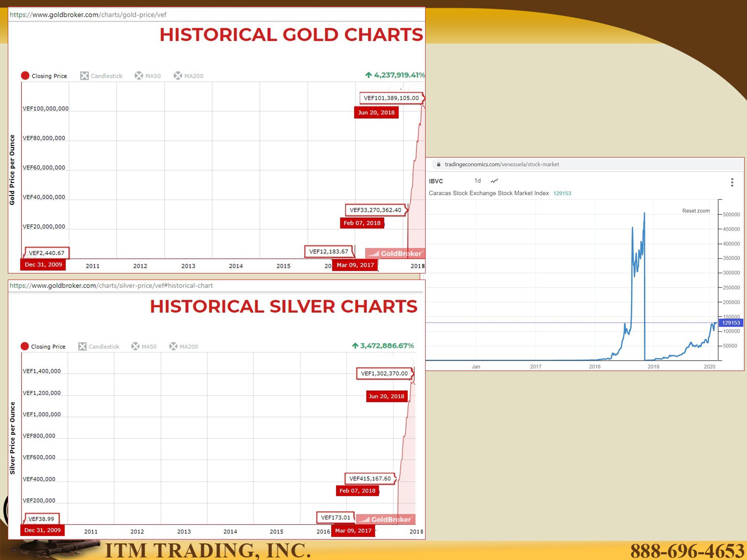Image resolution: width=747 pixels, height=560 pixels.
Task: Click the gold chart red closing price dot
Action: [x=25, y=75]
